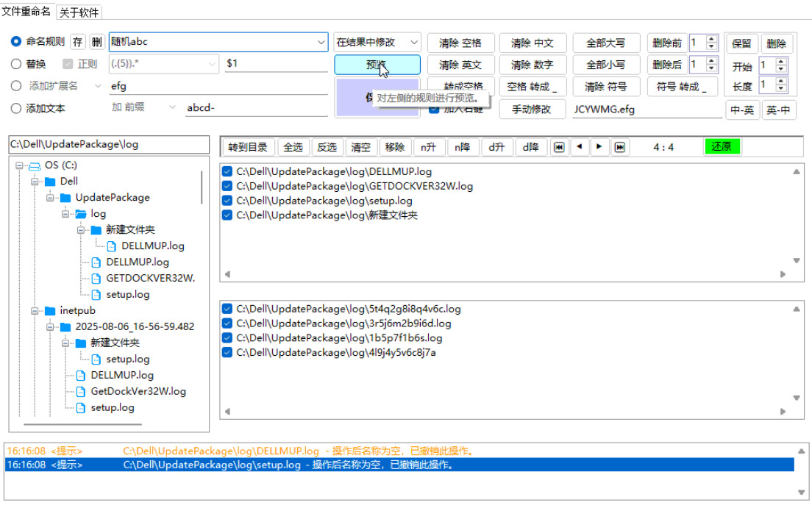The width and height of the screenshot is (812, 508).
Task: Jump to last item navigation icon
Action: pos(619,147)
